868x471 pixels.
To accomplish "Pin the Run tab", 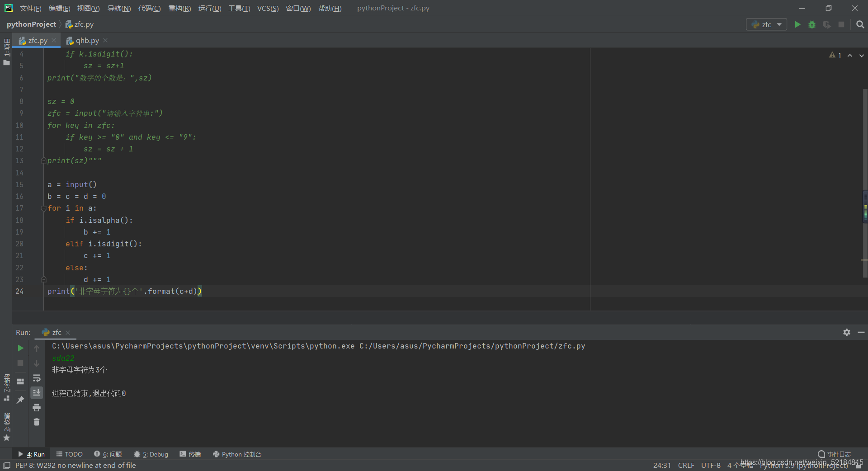I will [x=20, y=400].
